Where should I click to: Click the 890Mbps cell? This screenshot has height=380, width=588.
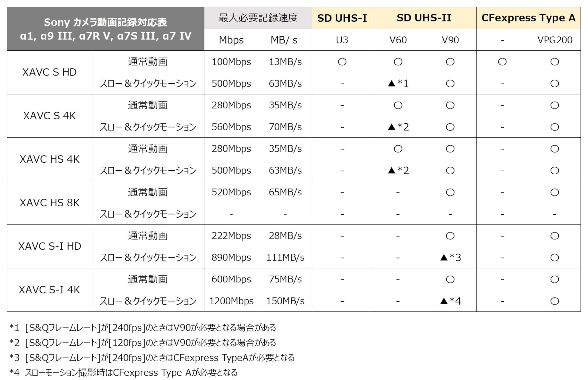tap(231, 258)
